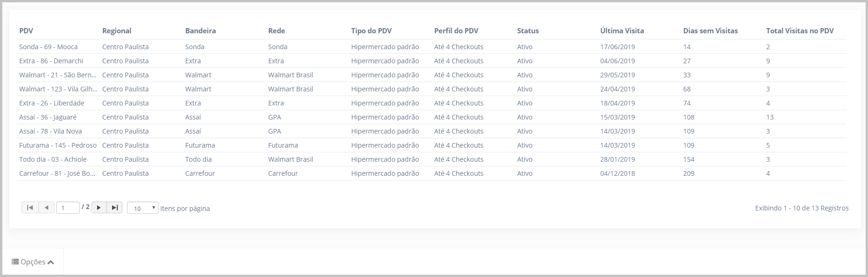Image resolution: width=868 pixels, height=277 pixels.
Task: Select the Futurama - 145 - Pedroso row
Action: click(432, 145)
